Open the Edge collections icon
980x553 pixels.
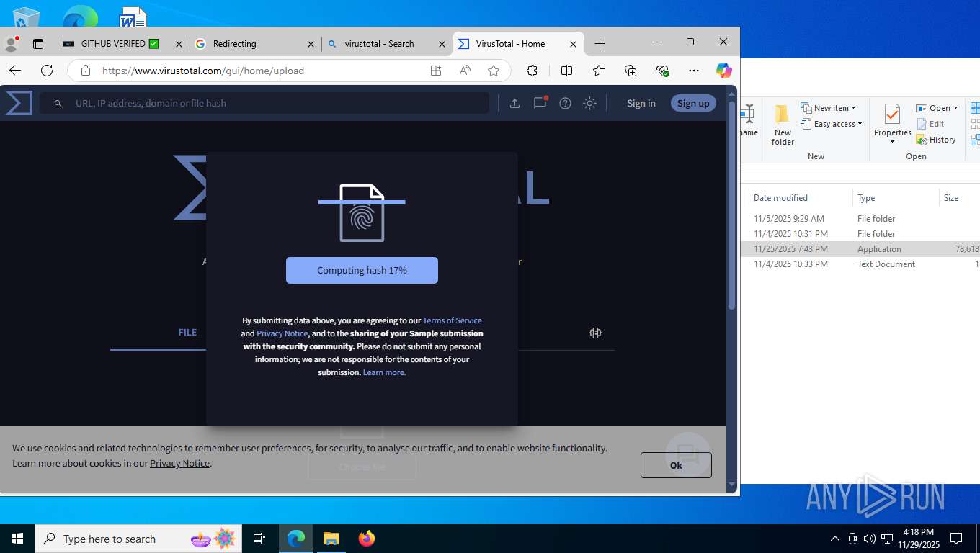coord(631,71)
